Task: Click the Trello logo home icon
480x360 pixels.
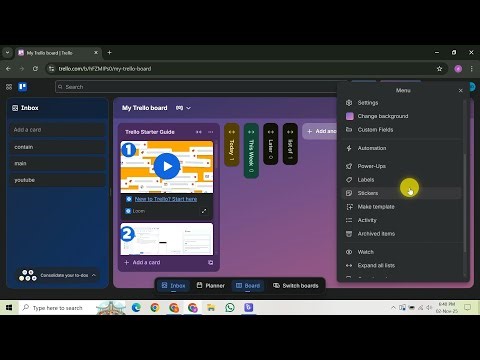Action: (22, 87)
